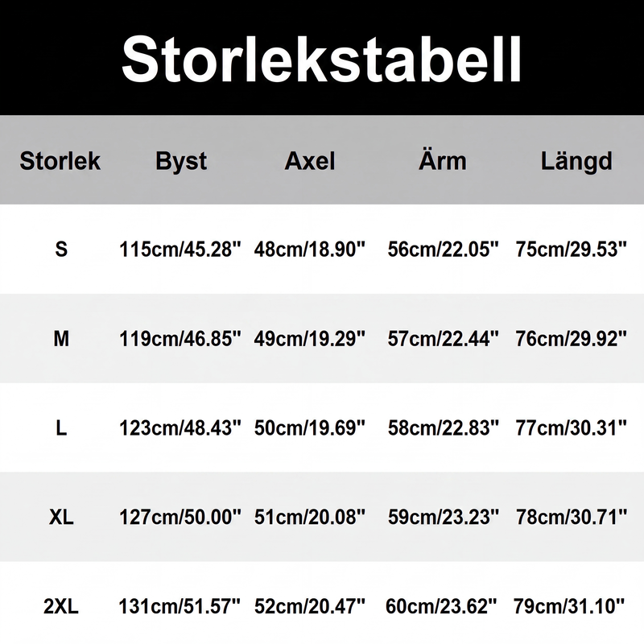Click the 131cm/51.57" bust value
Viewport: 644px width, 644px height.
[x=180, y=606]
